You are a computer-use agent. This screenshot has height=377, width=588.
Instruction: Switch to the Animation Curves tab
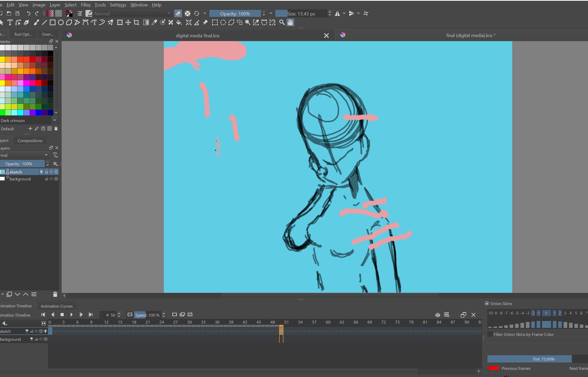coord(56,306)
